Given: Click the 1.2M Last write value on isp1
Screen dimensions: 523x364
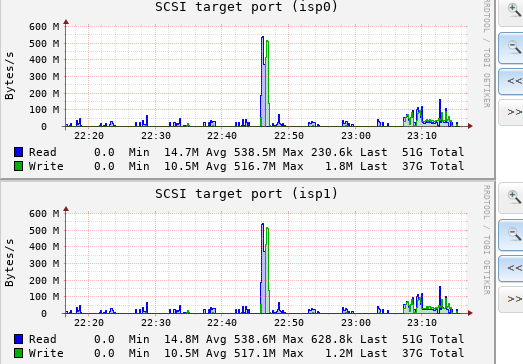Looking at the screenshot, I should pyautogui.click(x=339, y=353).
